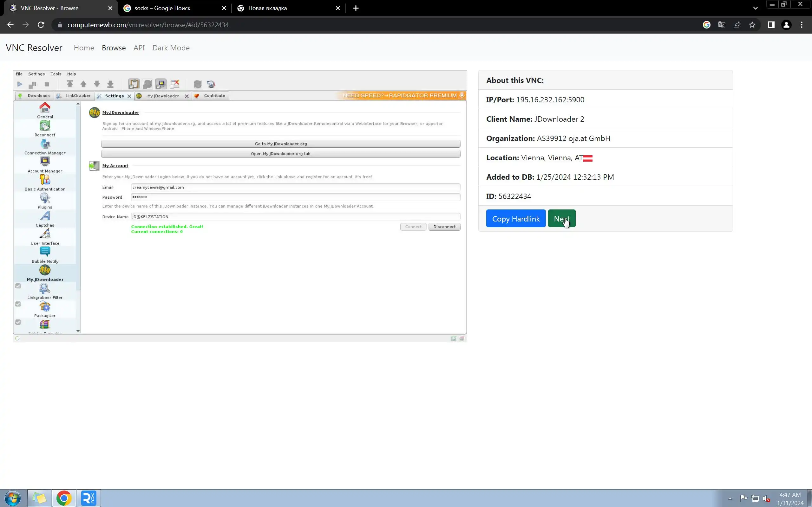Open the Chrome three-dot menu

tap(801, 25)
